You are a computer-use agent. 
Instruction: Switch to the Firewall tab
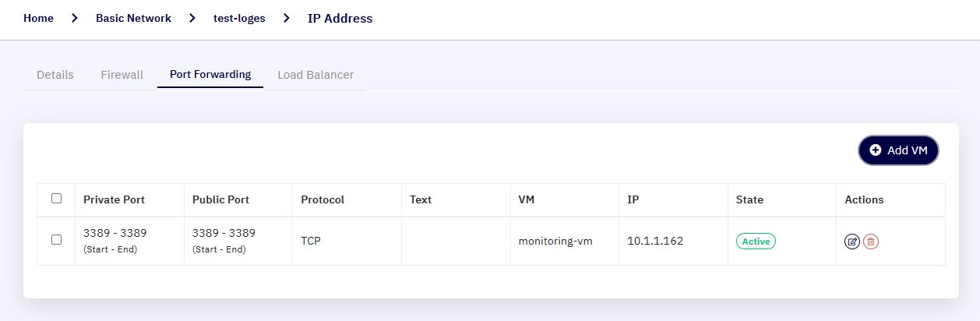pos(122,75)
